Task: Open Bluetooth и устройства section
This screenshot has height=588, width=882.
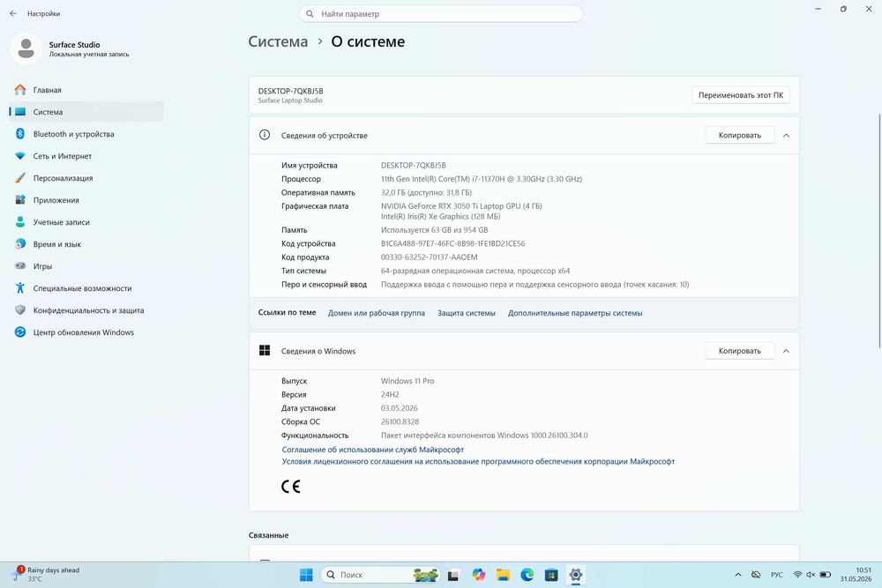Action: pyautogui.click(x=86, y=134)
